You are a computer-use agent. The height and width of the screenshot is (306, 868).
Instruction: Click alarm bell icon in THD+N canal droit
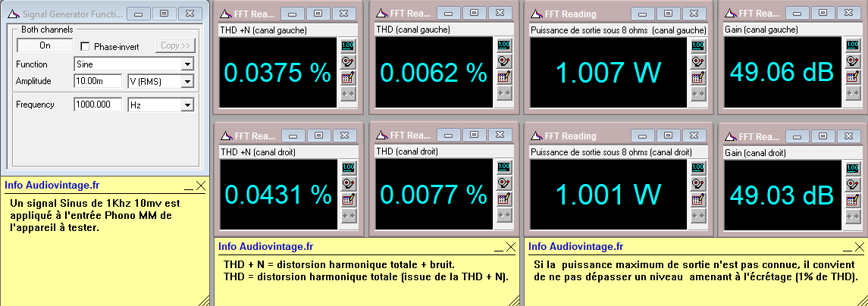click(x=348, y=183)
